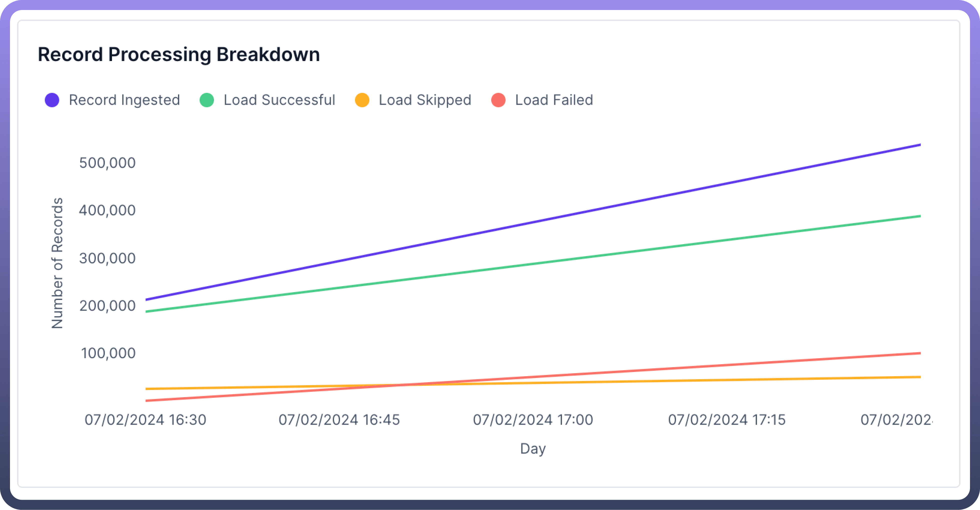
Task: Click the 07/02/2024 17:15 x-axis label
Action: pyautogui.click(x=727, y=420)
